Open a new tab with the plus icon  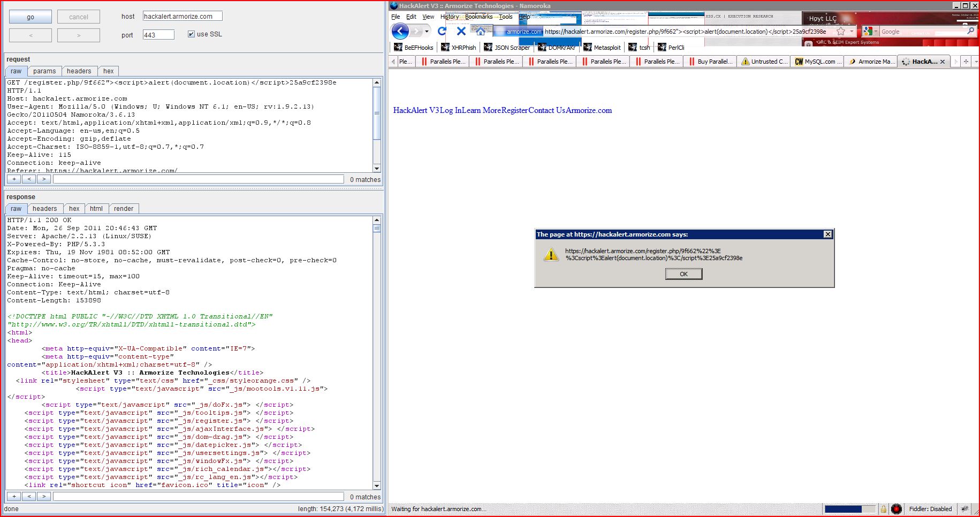coord(966,62)
